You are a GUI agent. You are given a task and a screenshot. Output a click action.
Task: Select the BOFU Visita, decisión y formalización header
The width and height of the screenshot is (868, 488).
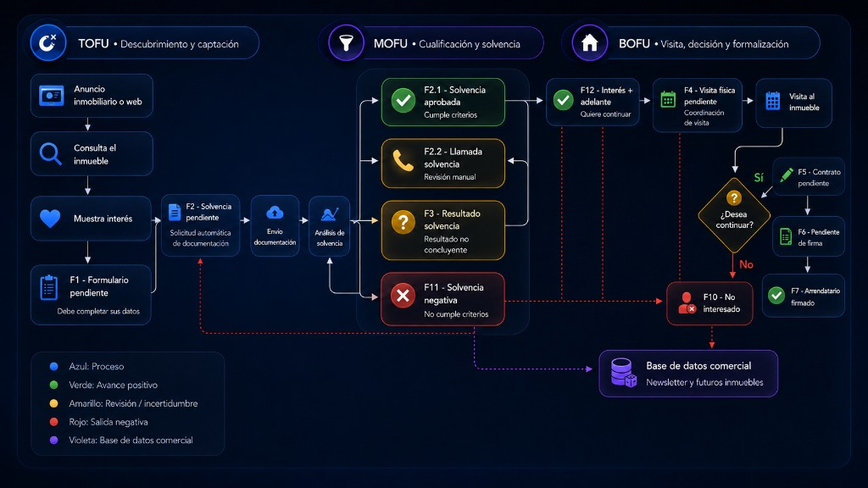(696, 43)
